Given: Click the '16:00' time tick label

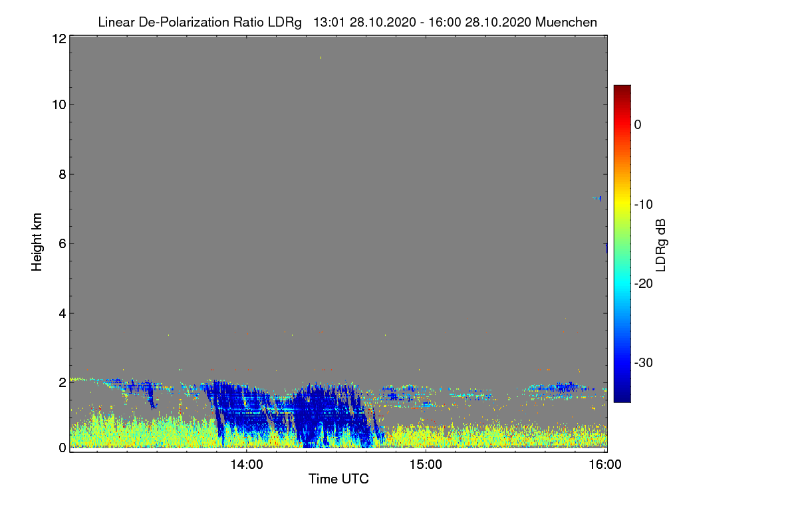Looking at the screenshot, I should pyautogui.click(x=605, y=465).
